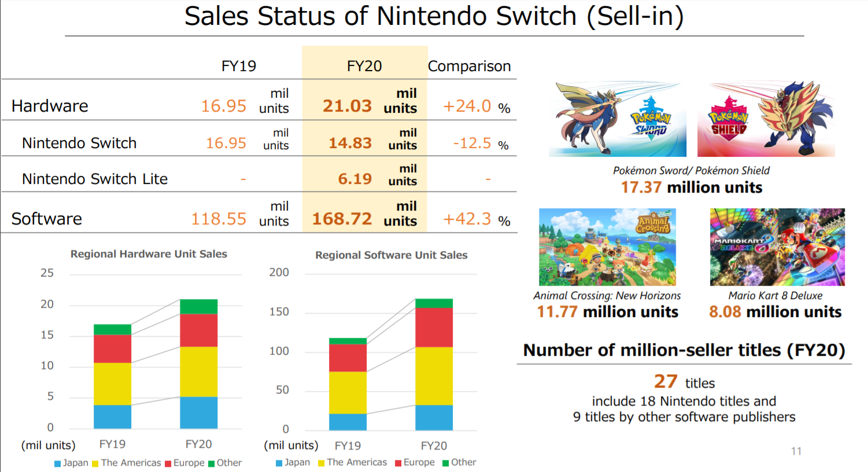This screenshot has height=472, width=868.
Task: Click the Regional Hardware Unit Sales chart title
Action: (149, 254)
